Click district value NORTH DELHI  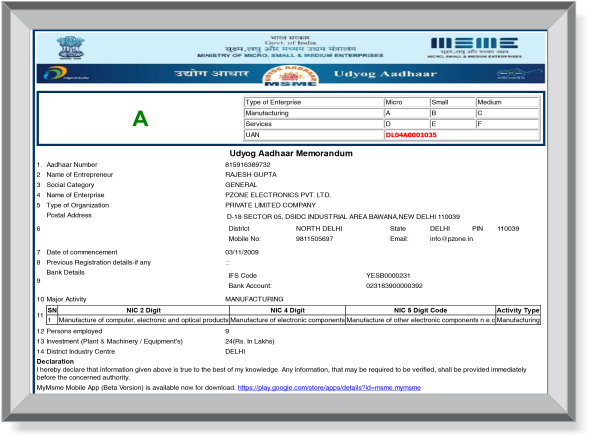coord(319,228)
